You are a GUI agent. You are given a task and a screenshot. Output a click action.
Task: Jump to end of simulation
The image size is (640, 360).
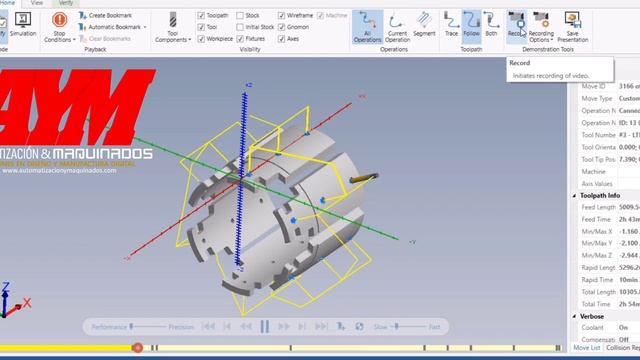tap(321, 327)
